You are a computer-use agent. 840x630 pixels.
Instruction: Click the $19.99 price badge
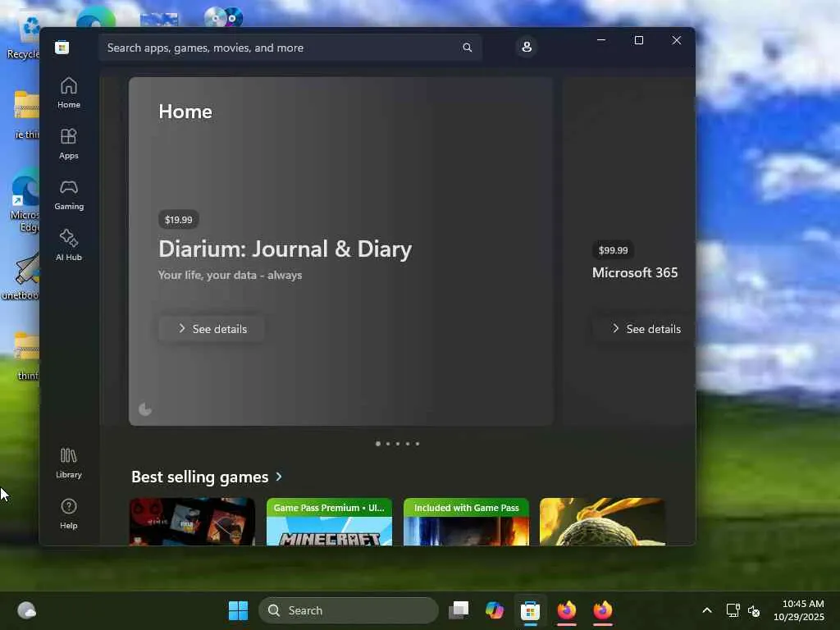[178, 220]
